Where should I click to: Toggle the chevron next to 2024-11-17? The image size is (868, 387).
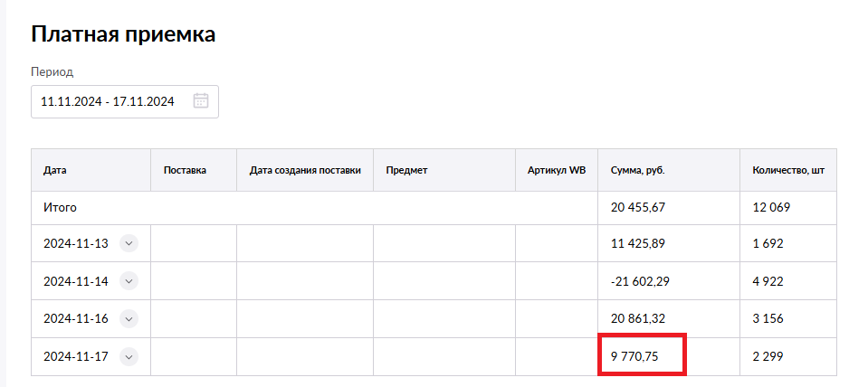click(129, 356)
